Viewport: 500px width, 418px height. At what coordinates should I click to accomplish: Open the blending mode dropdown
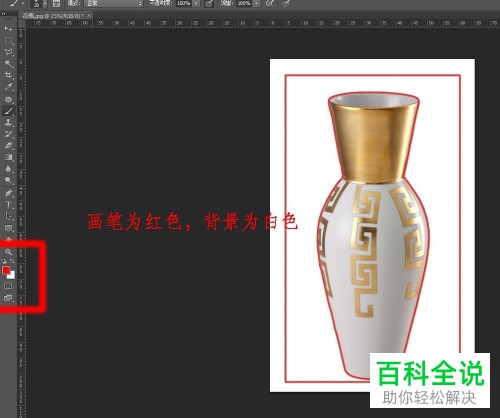pos(113,3)
